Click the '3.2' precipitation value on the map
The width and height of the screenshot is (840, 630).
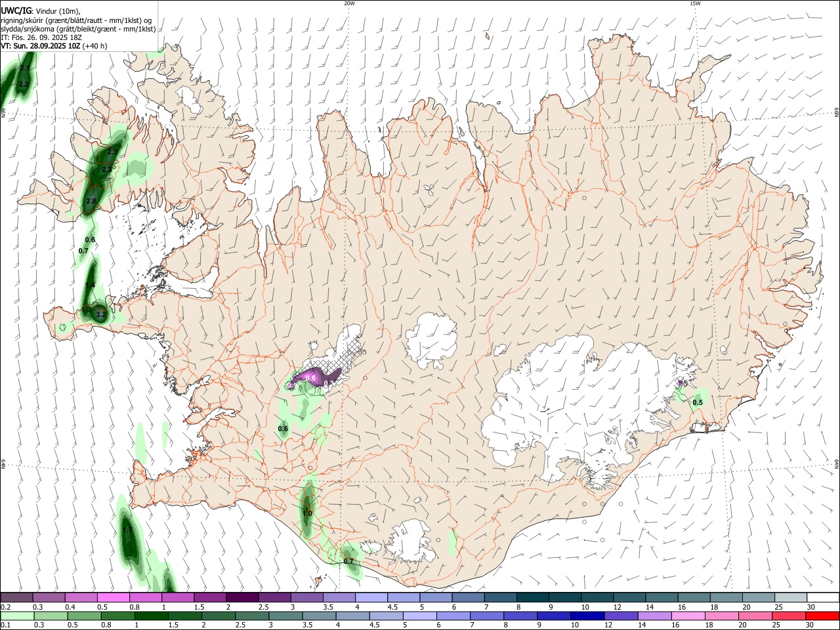click(x=100, y=315)
